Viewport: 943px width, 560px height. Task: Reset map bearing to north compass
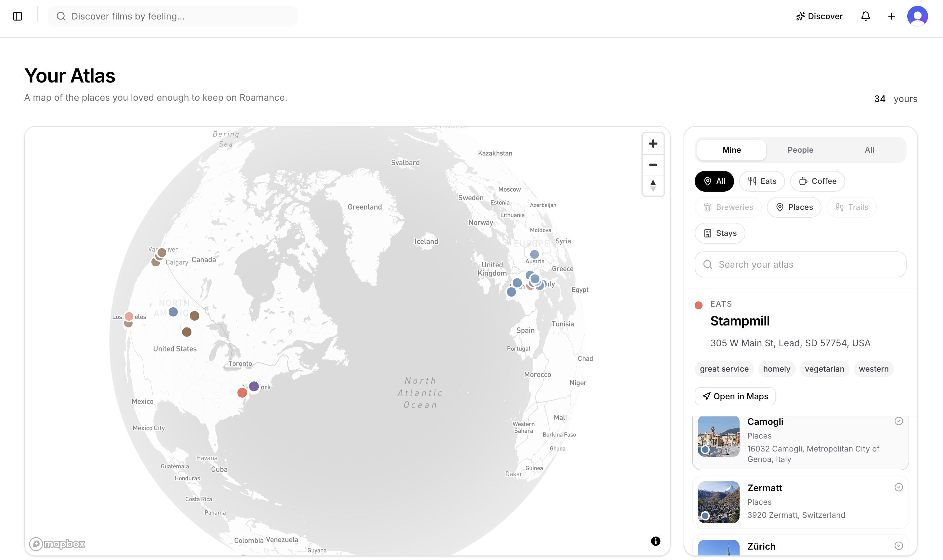tap(653, 186)
